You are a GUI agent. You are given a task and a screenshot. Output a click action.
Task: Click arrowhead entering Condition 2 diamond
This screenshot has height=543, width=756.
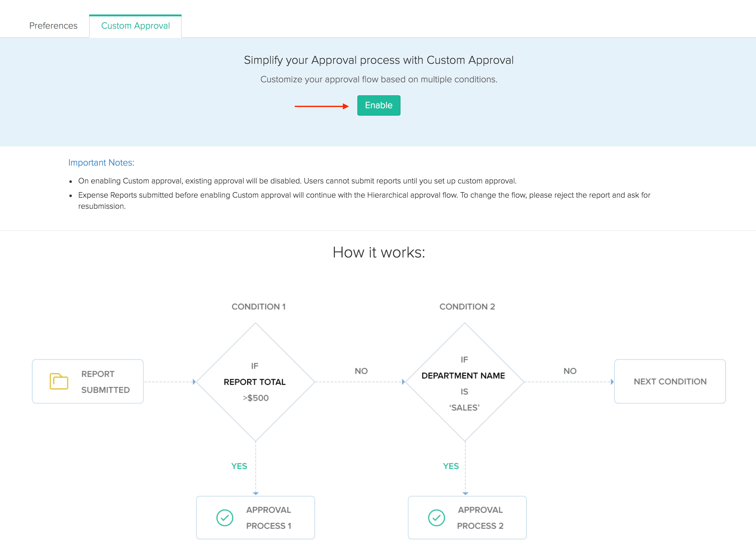tap(403, 382)
